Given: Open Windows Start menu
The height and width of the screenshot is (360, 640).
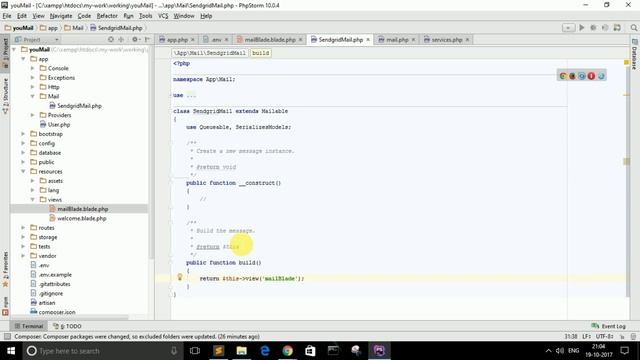Looking at the screenshot, I should 11,351.
